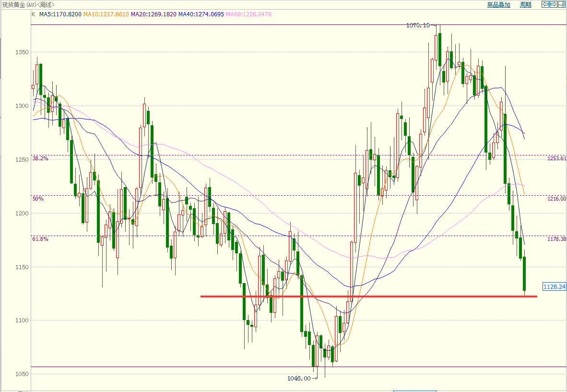The width and height of the screenshot is (567, 392).
Task: Click the 38.2% Fibonacci level label
Action: 40,158
